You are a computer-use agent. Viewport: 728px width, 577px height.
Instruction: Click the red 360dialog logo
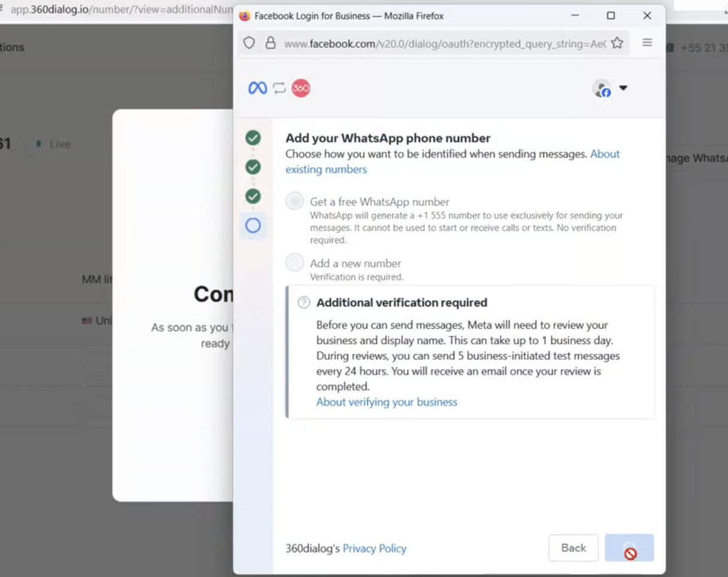pyautogui.click(x=301, y=88)
